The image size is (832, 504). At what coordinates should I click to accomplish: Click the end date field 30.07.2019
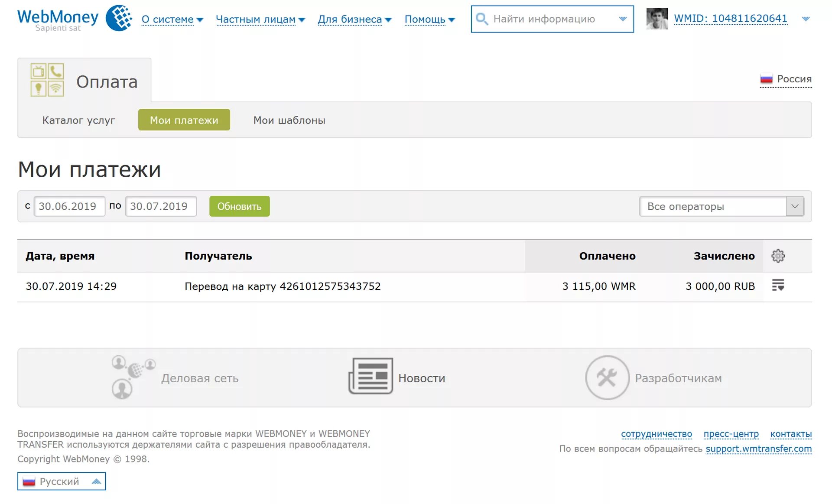point(161,206)
